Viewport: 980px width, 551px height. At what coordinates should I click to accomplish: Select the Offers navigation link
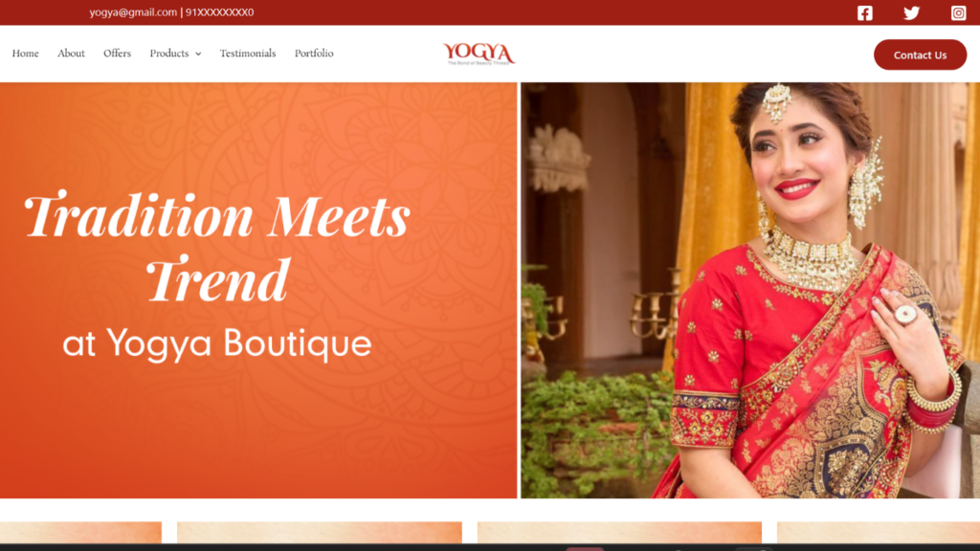tap(118, 54)
